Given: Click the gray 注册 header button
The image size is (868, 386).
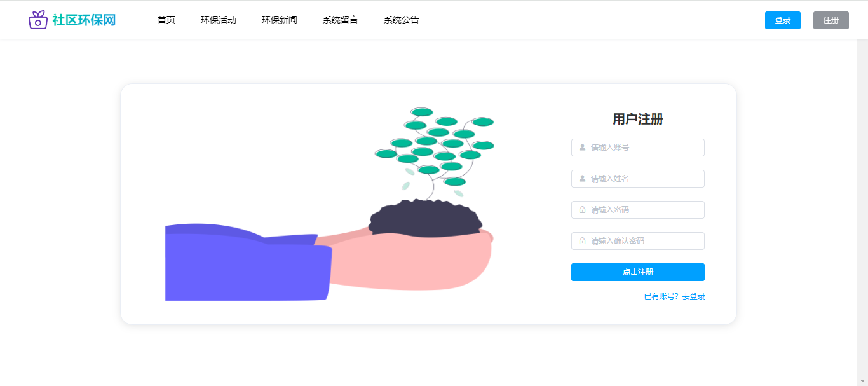Looking at the screenshot, I should pyautogui.click(x=831, y=20).
